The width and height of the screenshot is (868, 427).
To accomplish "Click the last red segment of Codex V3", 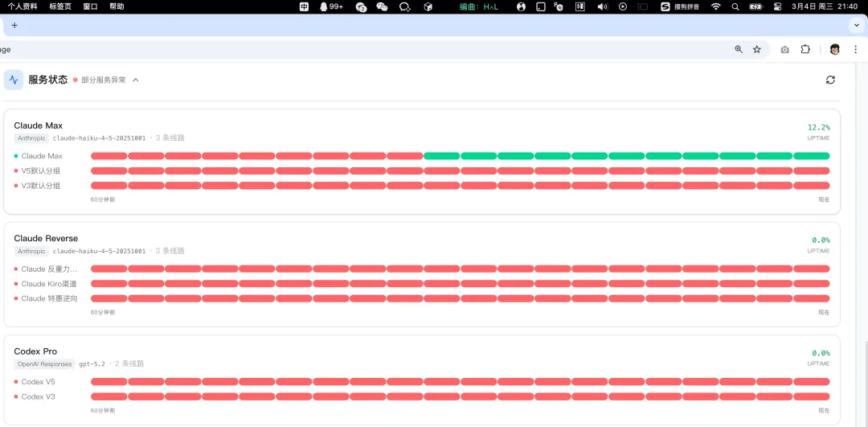I will click(x=812, y=396).
